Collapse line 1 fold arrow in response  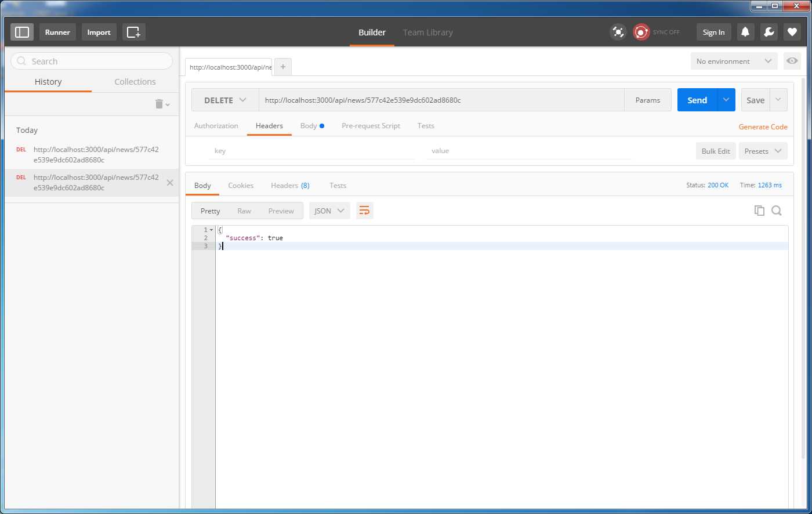click(212, 230)
